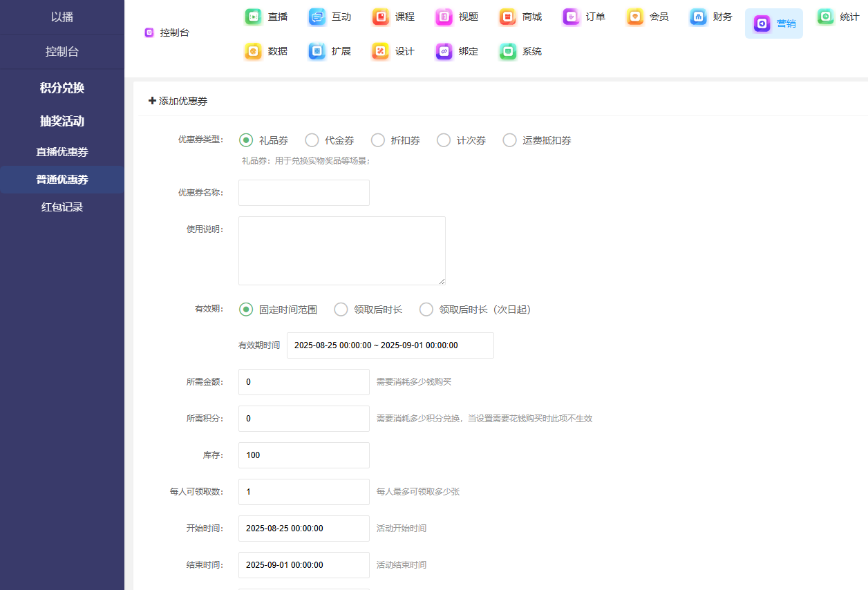
Task: Open the 有效期时间 date range picker
Action: [390, 345]
